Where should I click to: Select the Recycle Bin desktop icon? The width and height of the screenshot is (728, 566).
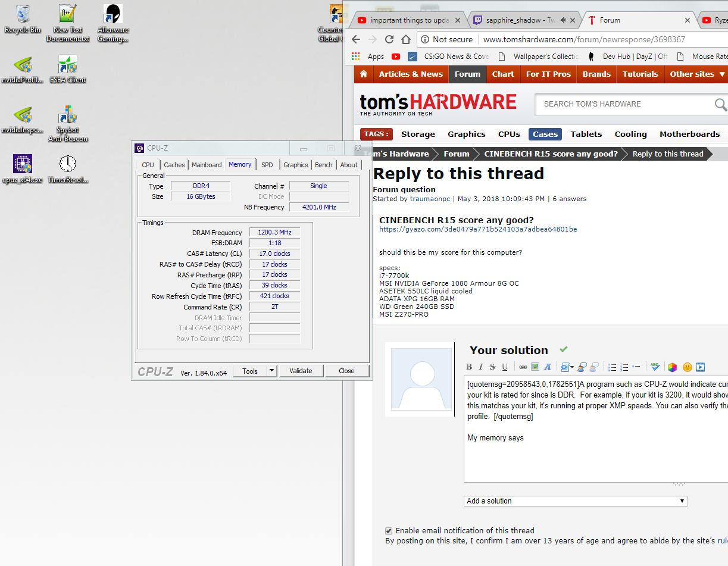click(x=23, y=19)
